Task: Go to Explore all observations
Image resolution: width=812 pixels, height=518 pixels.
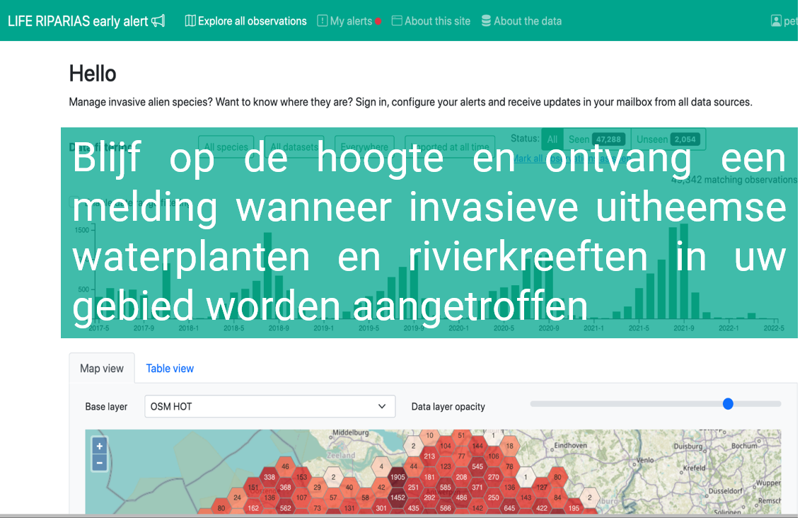Action: (x=246, y=21)
